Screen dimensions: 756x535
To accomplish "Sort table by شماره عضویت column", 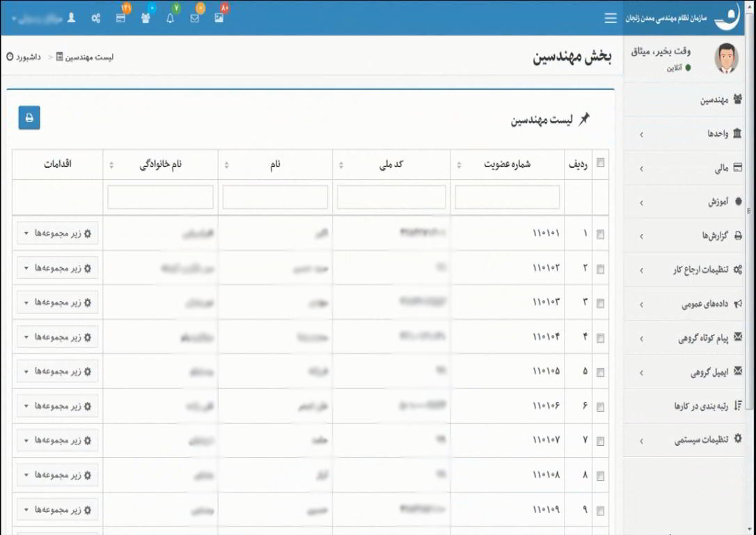I will pos(507,164).
